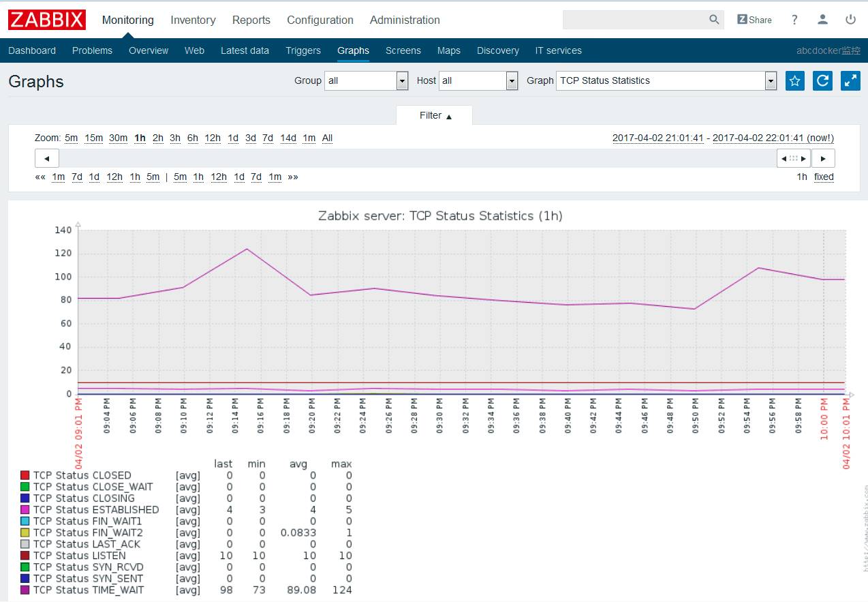Open fullscreen mode with arrows icon
This screenshot has height=602, width=868.
pos(850,80)
